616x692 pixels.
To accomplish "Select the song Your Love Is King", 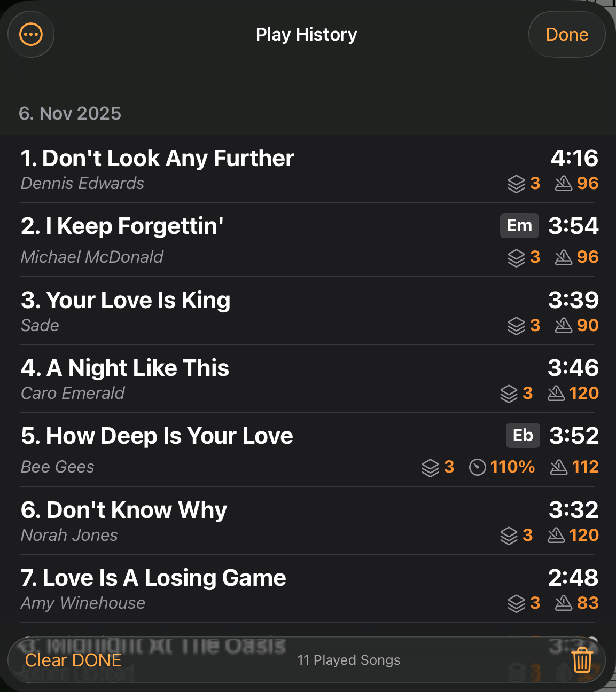I will tap(309, 311).
